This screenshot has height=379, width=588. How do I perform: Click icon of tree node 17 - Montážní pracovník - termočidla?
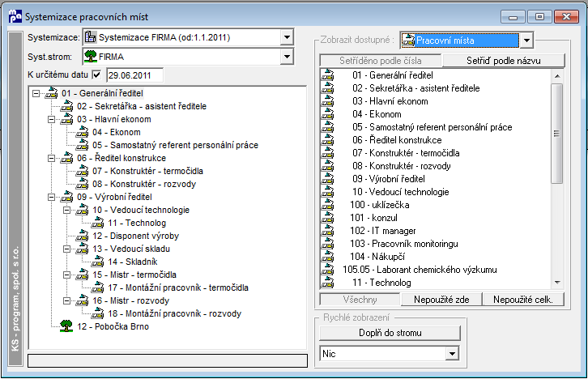(97, 287)
